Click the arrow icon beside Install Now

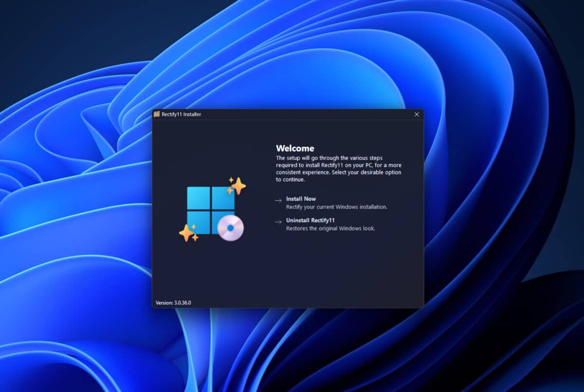point(278,200)
